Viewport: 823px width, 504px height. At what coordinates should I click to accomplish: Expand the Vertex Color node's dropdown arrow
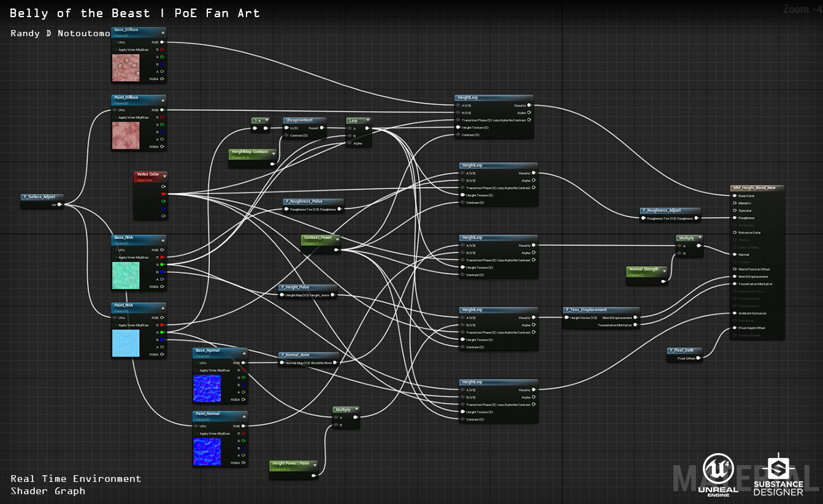point(164,176)
